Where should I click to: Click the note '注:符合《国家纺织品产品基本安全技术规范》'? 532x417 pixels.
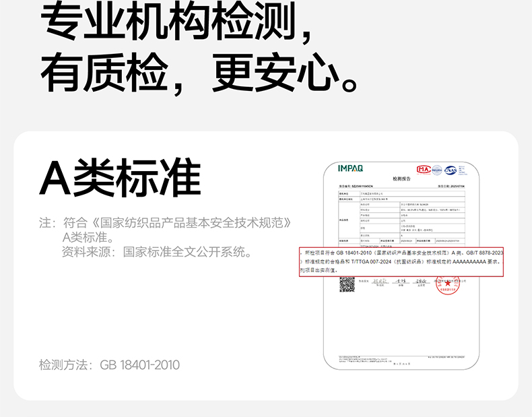click(165, 223)
